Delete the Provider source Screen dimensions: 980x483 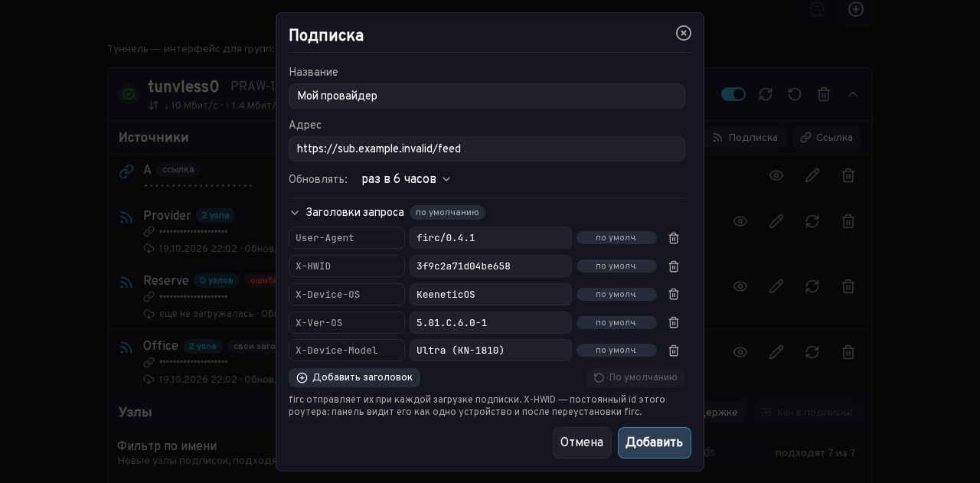pyautogui.click(x=848, y=221)
